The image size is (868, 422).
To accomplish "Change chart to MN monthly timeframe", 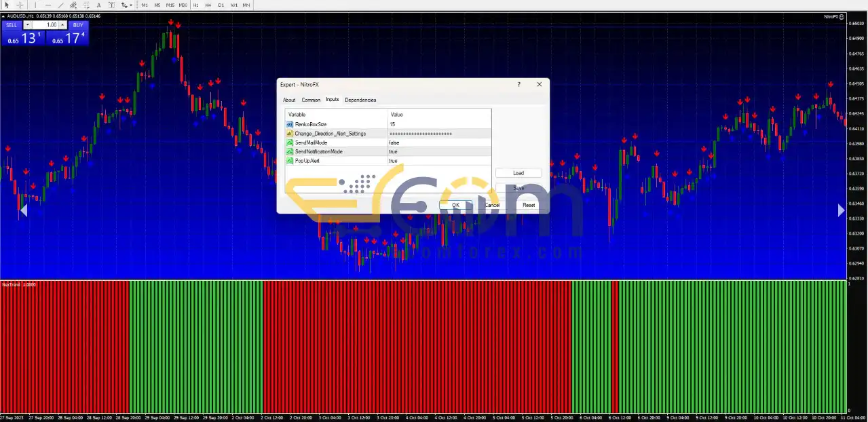I will (x=246, y=5).
